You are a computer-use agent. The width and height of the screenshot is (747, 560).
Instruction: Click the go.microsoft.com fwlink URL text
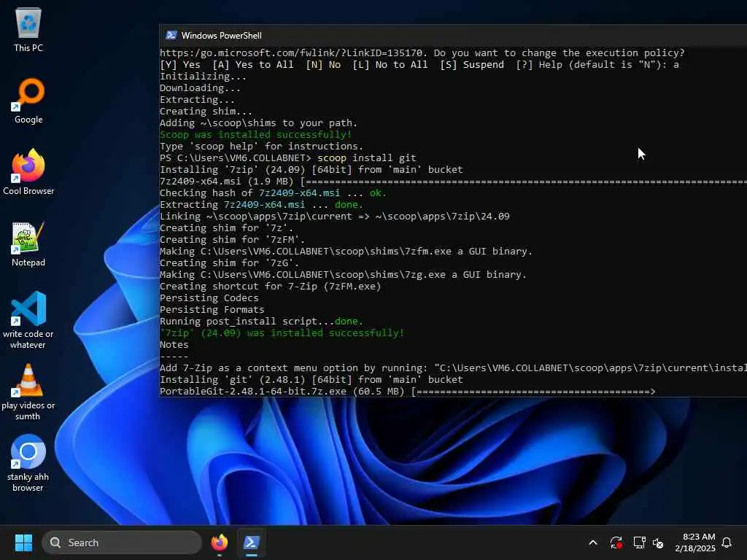[293, 52]
